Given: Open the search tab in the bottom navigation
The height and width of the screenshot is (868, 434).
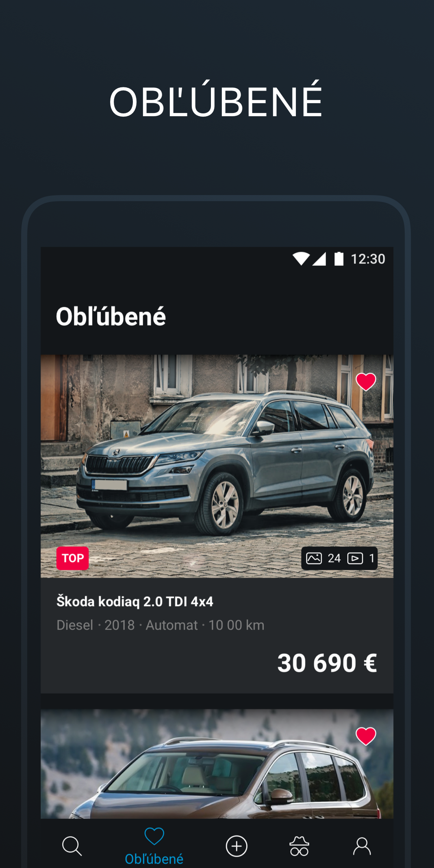Looking at the screenshot, I should (x=72, y=846).
